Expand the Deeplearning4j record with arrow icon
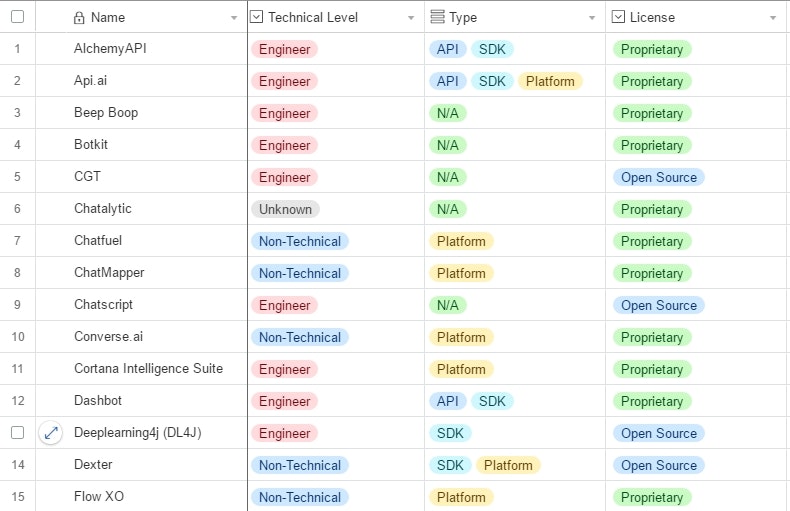790x511 pixels. pos(51,433)
